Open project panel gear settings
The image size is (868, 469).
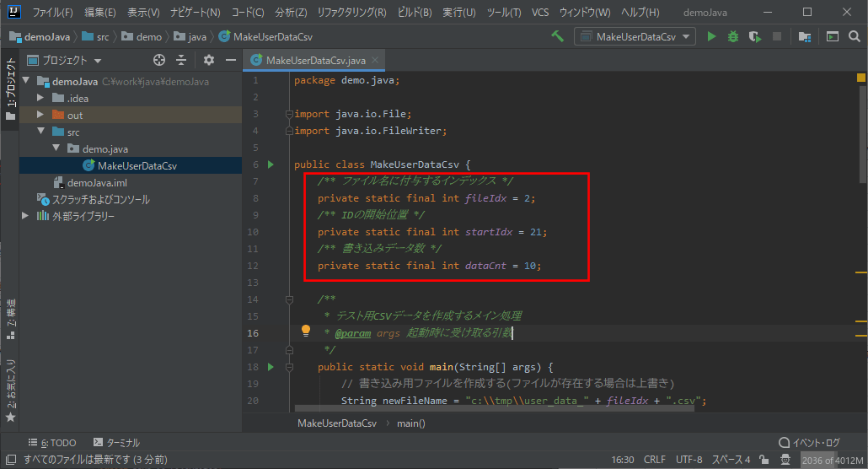tap(209, 60)
